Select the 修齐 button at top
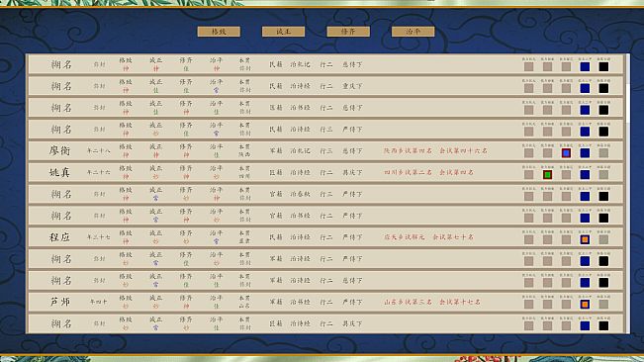 (348, 32)
